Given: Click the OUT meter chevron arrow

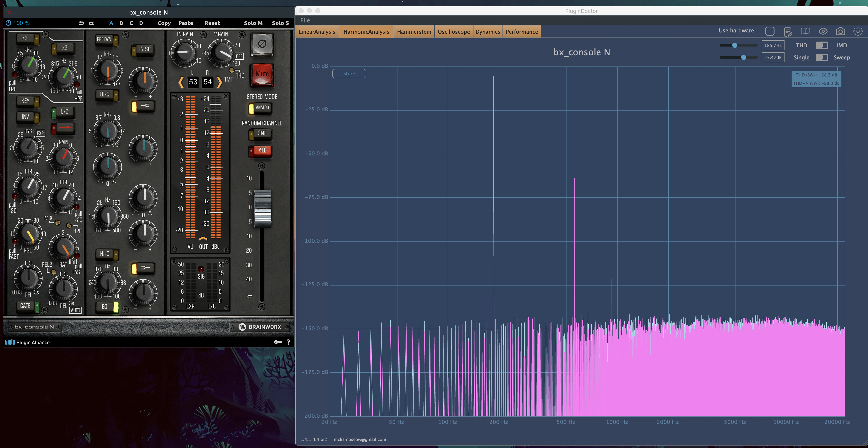Looking at the screenshot, I should coord(203,238).
